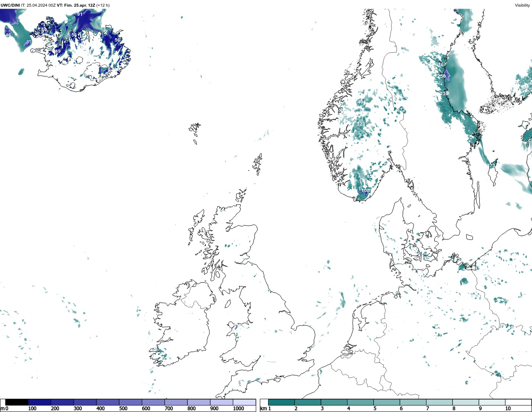Viewport: 532px width, 412px height.
Task: Click the 'UWC/DINI' model label
Action: [10, 5]
